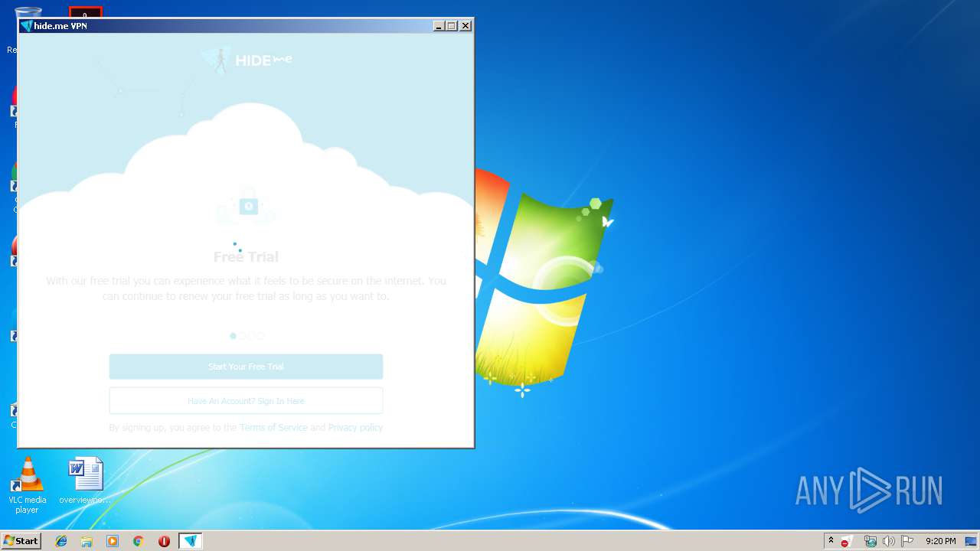The width and height of the screenshot is (980, 551).
Task: Click the lock illustration above Free Trial
Action: pos(247,205)
